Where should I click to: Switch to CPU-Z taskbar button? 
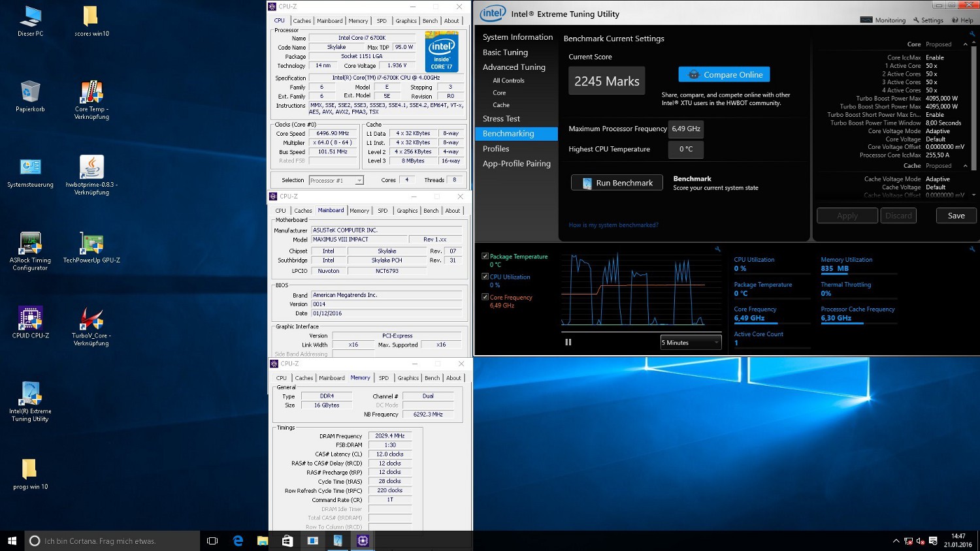[x=363, y=541]
